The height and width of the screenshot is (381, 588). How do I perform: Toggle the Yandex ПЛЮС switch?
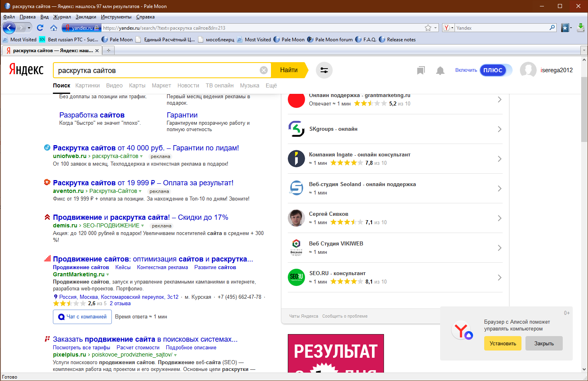pos(496,70)
